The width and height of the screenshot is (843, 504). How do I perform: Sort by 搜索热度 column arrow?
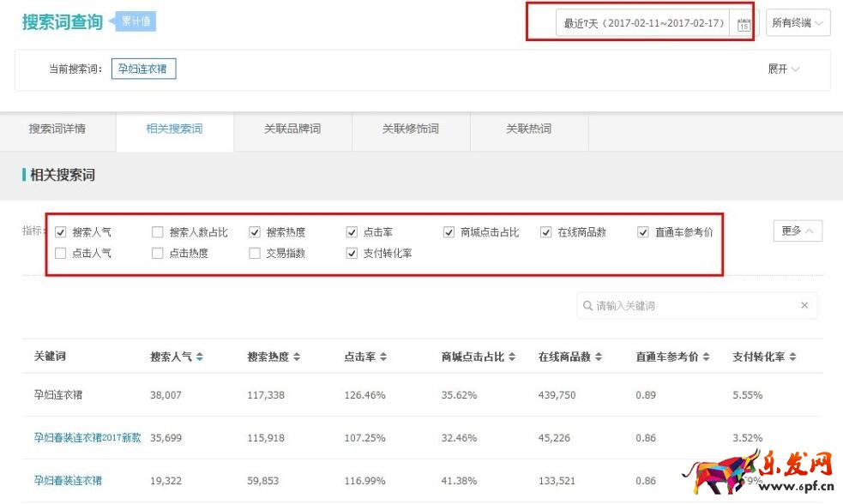297,357
